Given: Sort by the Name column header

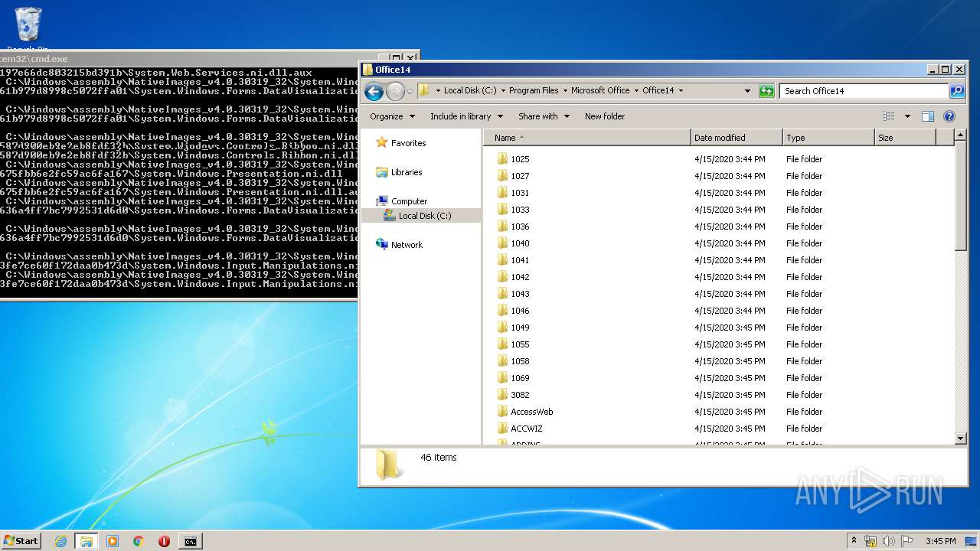Looking at the screenshot, I should (x=587, y=138).
